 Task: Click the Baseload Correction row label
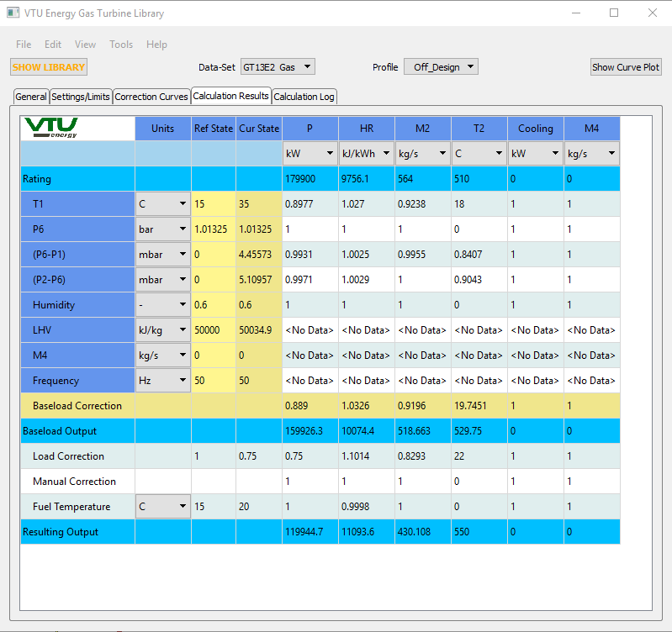(77, 405)
